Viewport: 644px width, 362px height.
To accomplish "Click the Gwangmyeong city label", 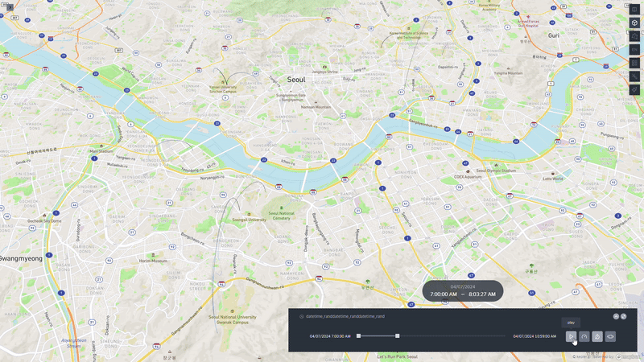I will [21, 258].
